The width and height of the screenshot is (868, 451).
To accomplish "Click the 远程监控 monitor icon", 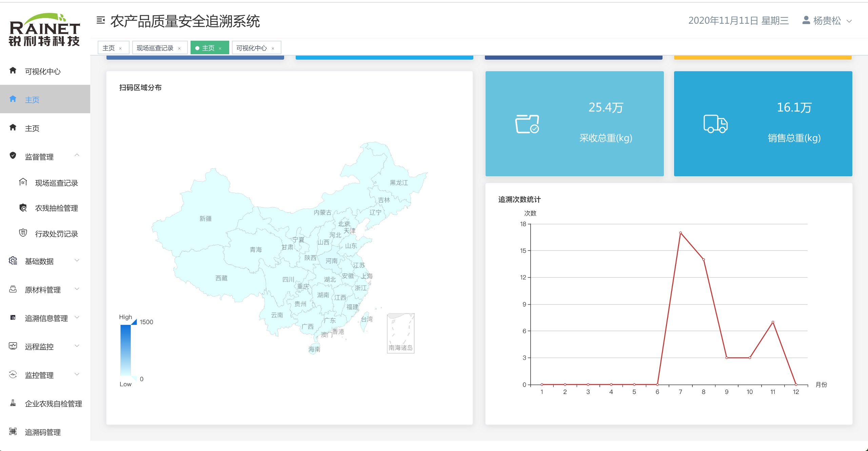I will 13,346.
